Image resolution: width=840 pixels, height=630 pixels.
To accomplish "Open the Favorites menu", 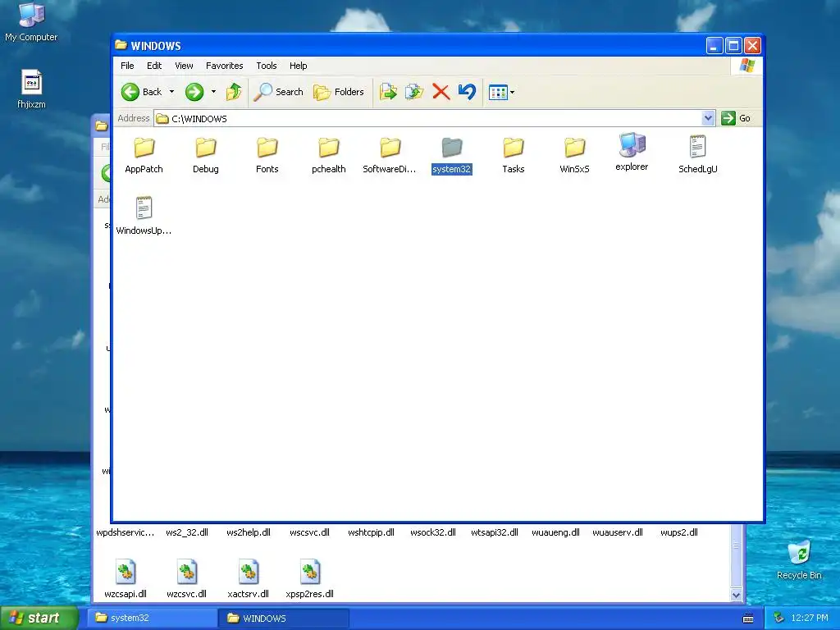I will click(225, 66).
